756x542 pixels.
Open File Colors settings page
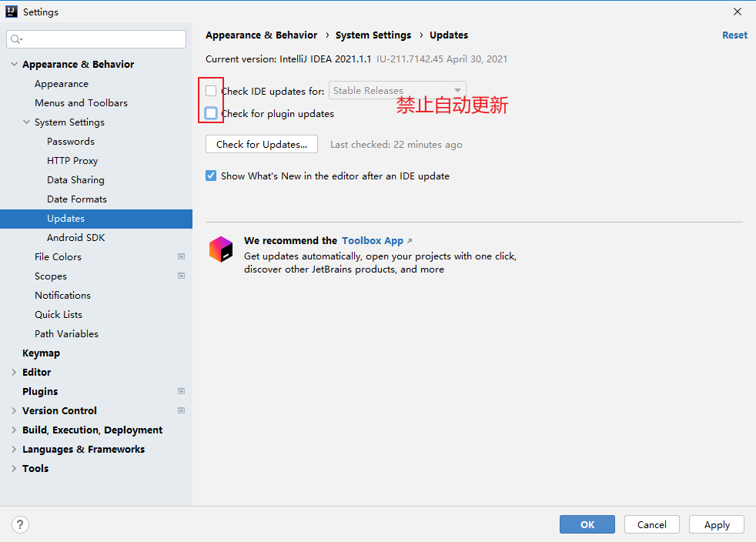58,256
